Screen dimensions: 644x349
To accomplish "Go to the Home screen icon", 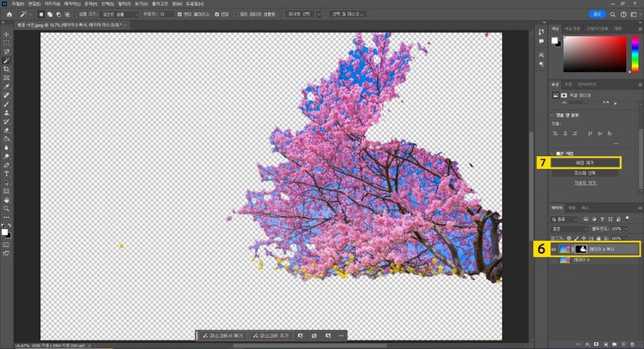I will tap(9, 15).
